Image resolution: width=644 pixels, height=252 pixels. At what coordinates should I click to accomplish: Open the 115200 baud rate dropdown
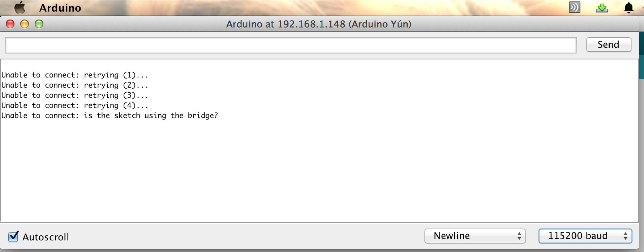coord(585,236)
